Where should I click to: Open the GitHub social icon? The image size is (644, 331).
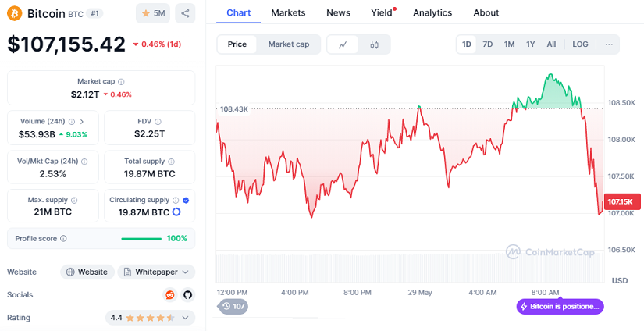point(187,295)
